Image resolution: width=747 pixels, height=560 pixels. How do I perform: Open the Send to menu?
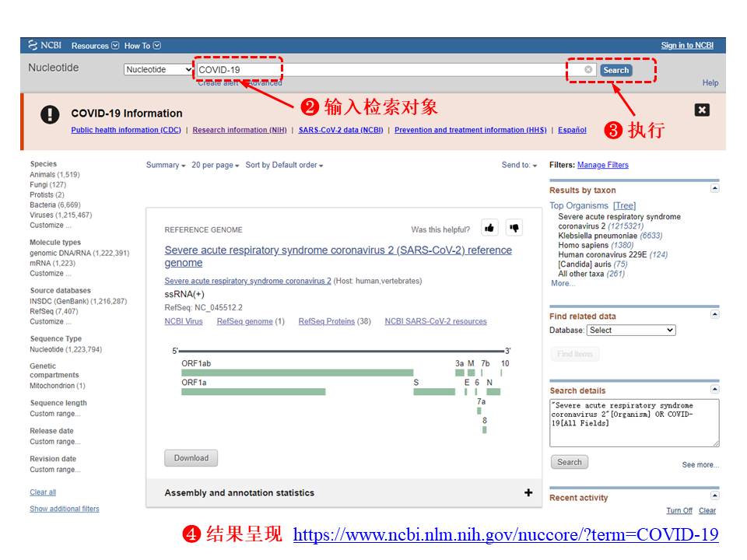[x=519, y=166]
